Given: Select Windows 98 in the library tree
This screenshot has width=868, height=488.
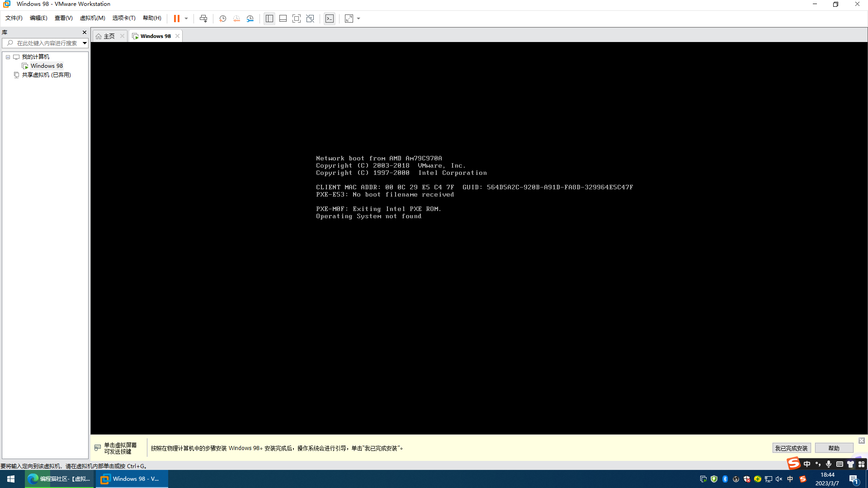Looking at the screenshot, I should click(x=47, y=66).
